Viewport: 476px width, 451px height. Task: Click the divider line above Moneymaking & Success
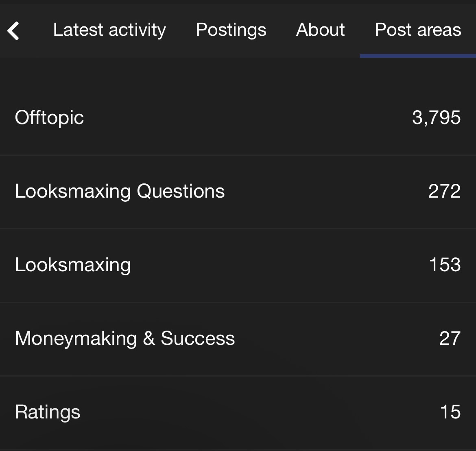[238, 302]
